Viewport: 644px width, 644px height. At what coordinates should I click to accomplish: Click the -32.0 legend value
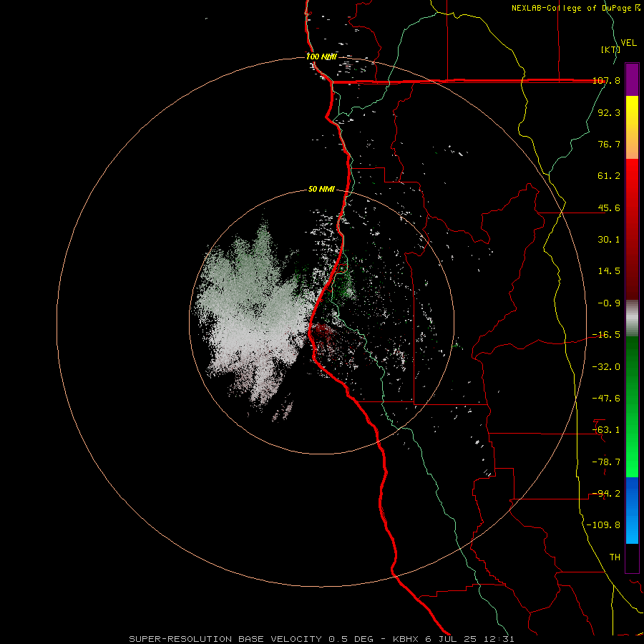[607, 367]
